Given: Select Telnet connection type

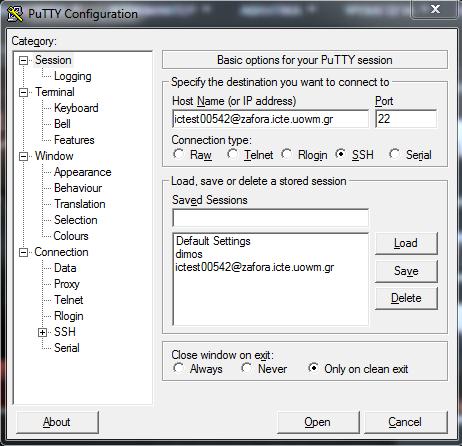Looking at the screenshot, I should tap(250, 155).
